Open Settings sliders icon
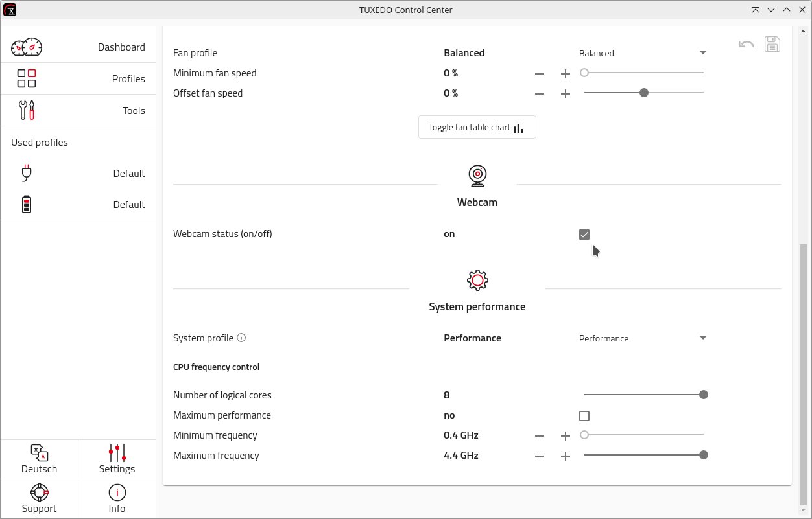This screenshot has width=812, height=519. click(x=117, y=453)
